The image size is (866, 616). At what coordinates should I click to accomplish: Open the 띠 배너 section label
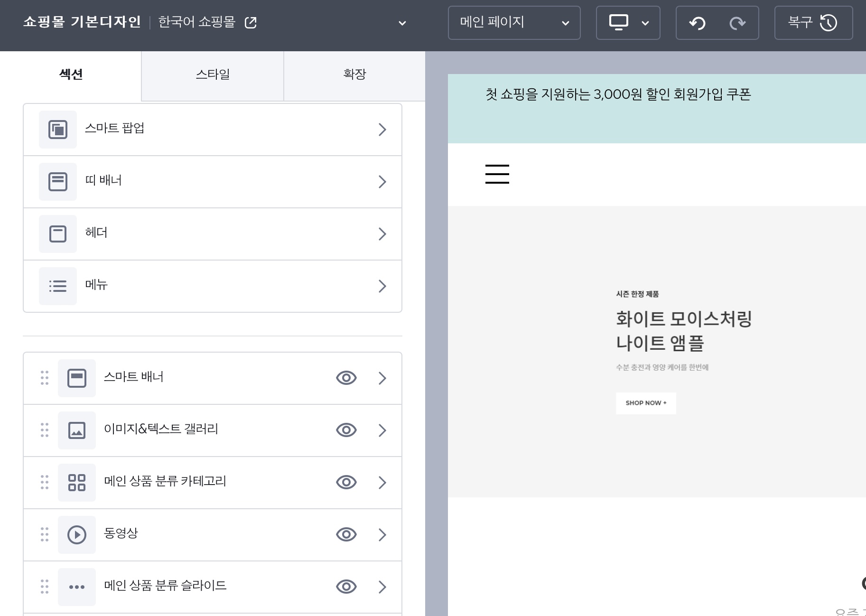(x=103, y=180)
